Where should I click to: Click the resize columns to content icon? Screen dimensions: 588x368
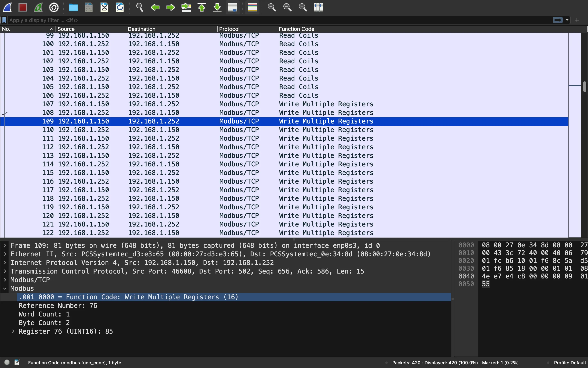point(318,7)
